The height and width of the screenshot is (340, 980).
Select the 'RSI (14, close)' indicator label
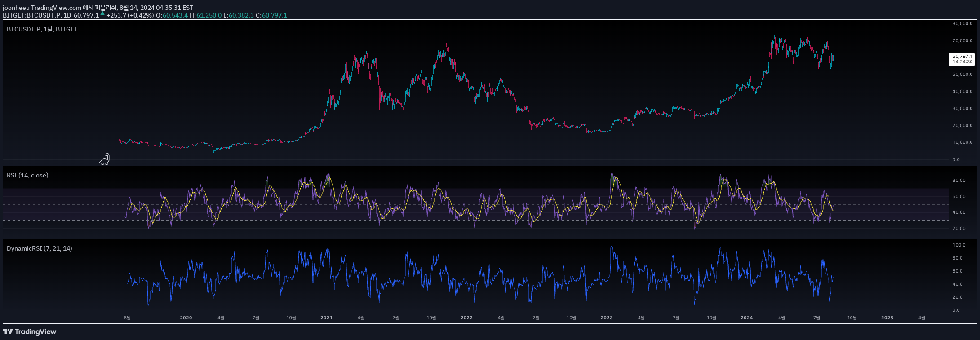tap(27, 175)
